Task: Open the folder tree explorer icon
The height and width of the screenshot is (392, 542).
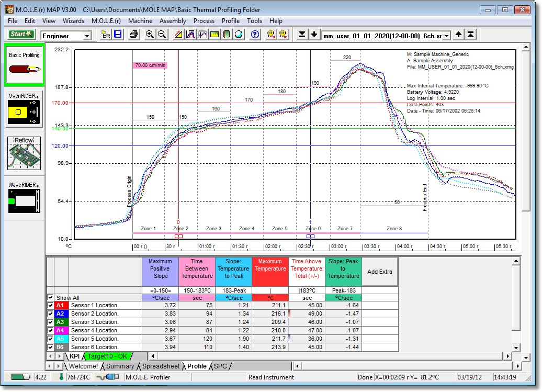Action: coord(106,34)
